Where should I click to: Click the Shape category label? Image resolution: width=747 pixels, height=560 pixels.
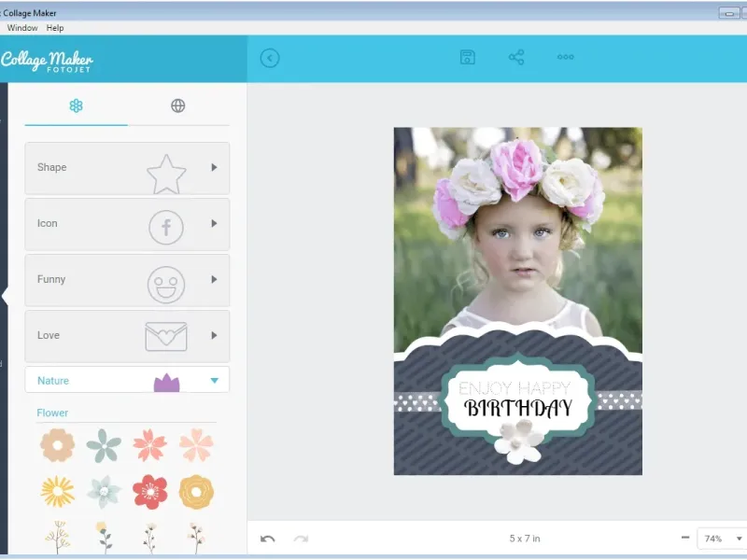click(x=52, y=167)
